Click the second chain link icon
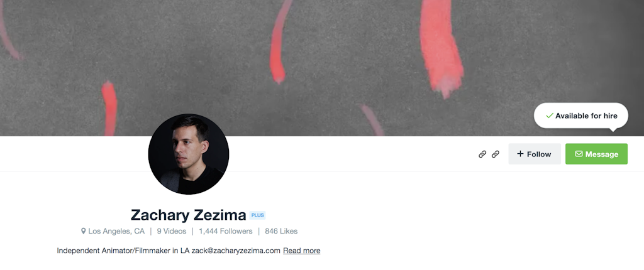 (x=496, y=154)
